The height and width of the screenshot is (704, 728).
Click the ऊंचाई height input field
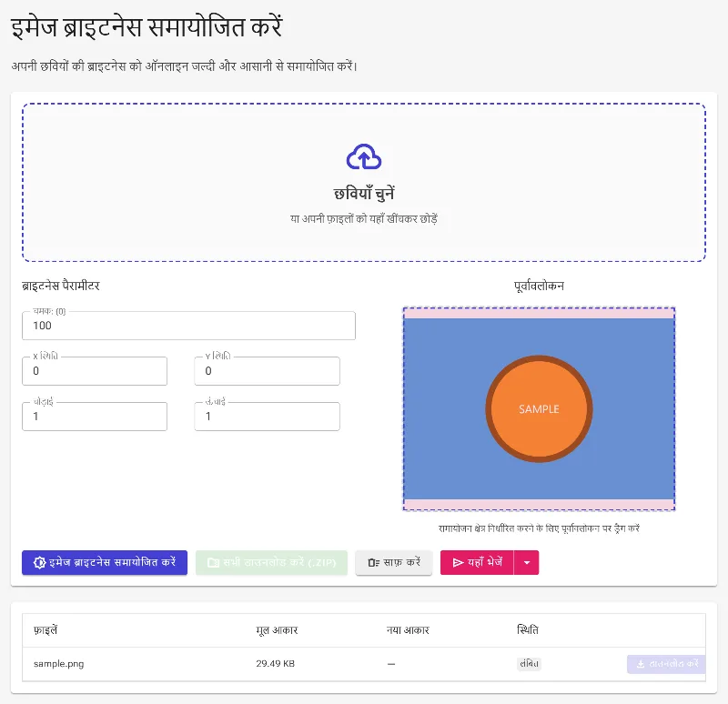(x=267, y=417)
